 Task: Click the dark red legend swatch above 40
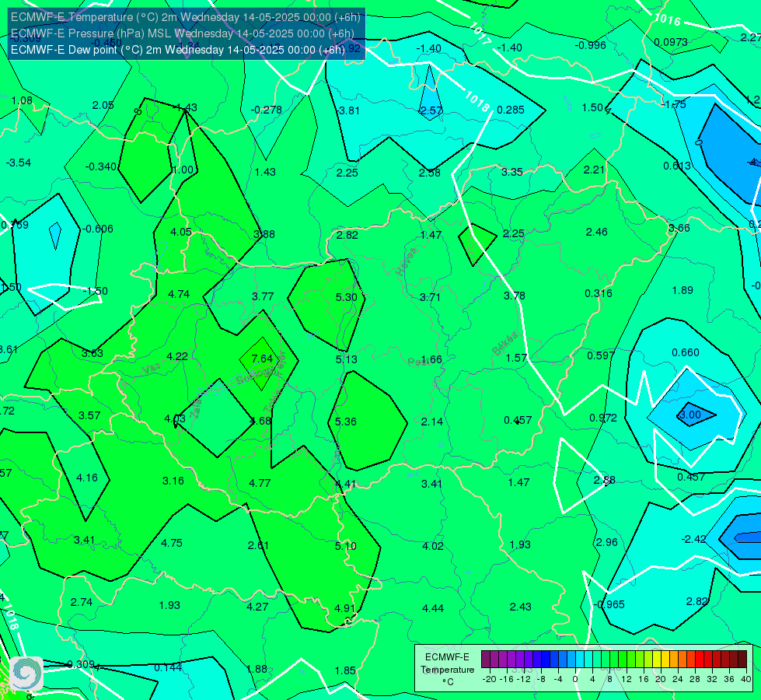click(742, 660)
